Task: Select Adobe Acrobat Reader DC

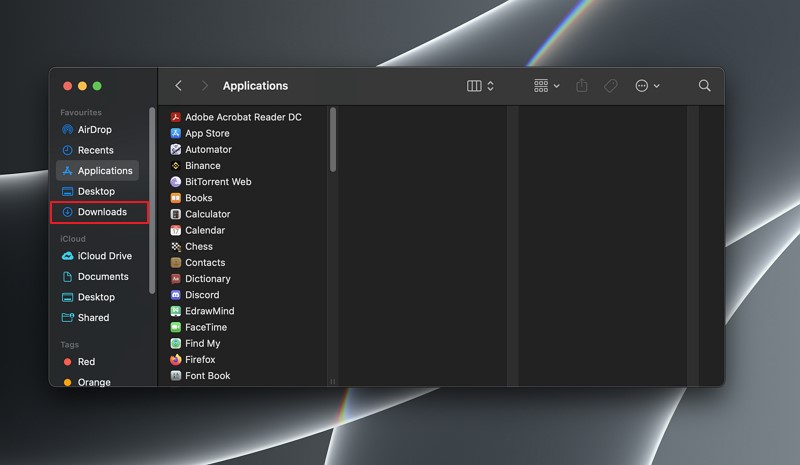Action: 243,117
